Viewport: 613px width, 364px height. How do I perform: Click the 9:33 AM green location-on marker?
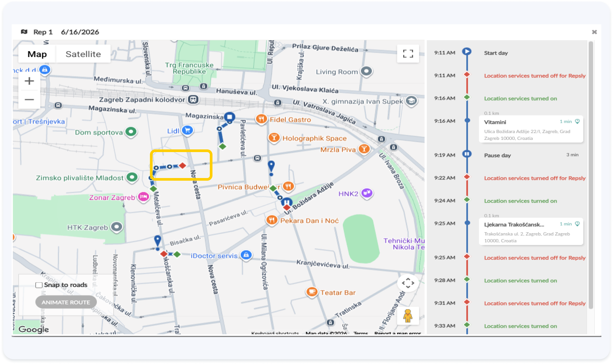(467, 325)
